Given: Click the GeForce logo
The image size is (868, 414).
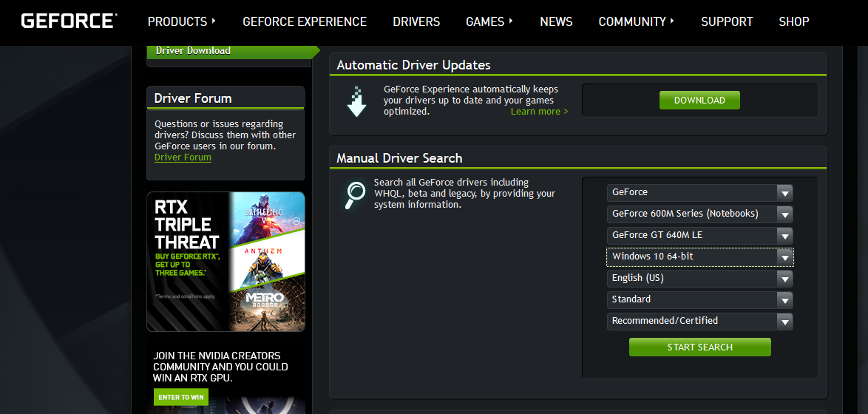Looking at the screenshot, I should (69, 21).
